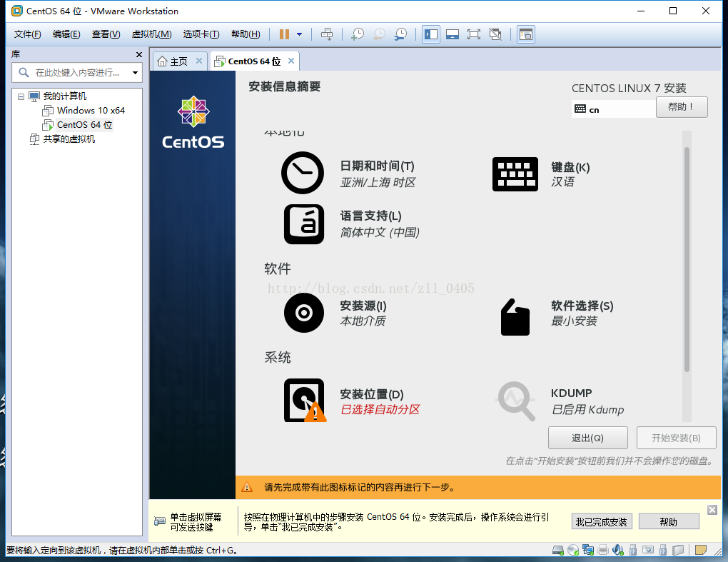Viewport: 728px width, 562px height.
Task: Close the library (库) panel
Action: pos(139,55)
